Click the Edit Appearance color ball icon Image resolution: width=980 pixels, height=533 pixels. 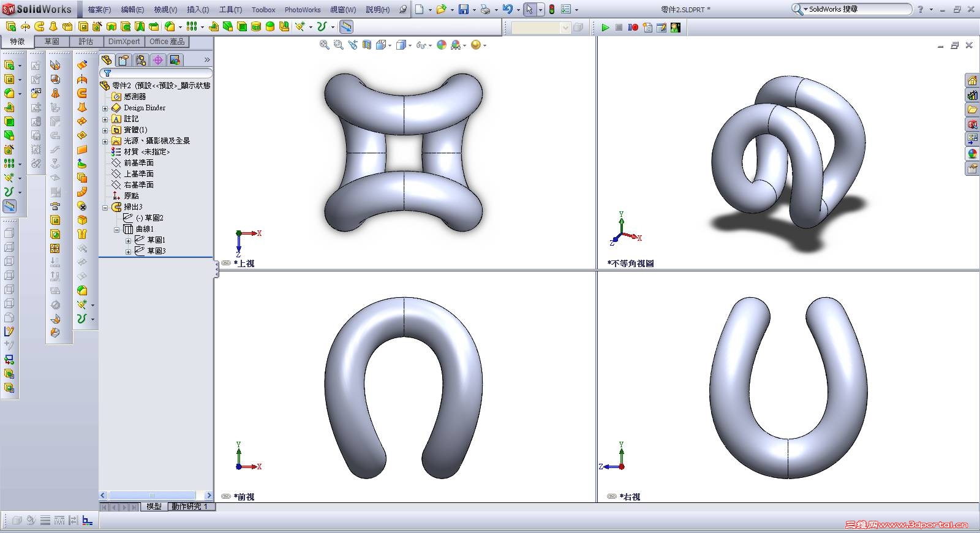[442, 45]
